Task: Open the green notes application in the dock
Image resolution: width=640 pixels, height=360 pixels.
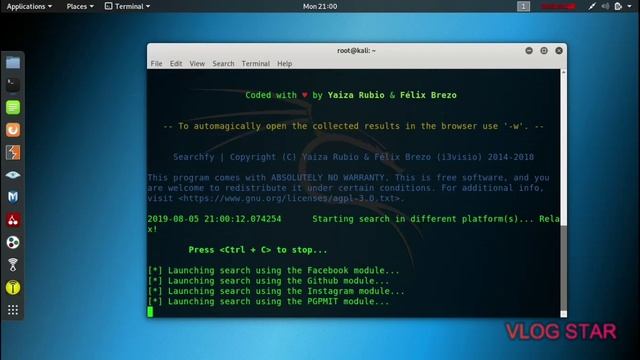Action: pyautogui.click(x=13, y=107)
